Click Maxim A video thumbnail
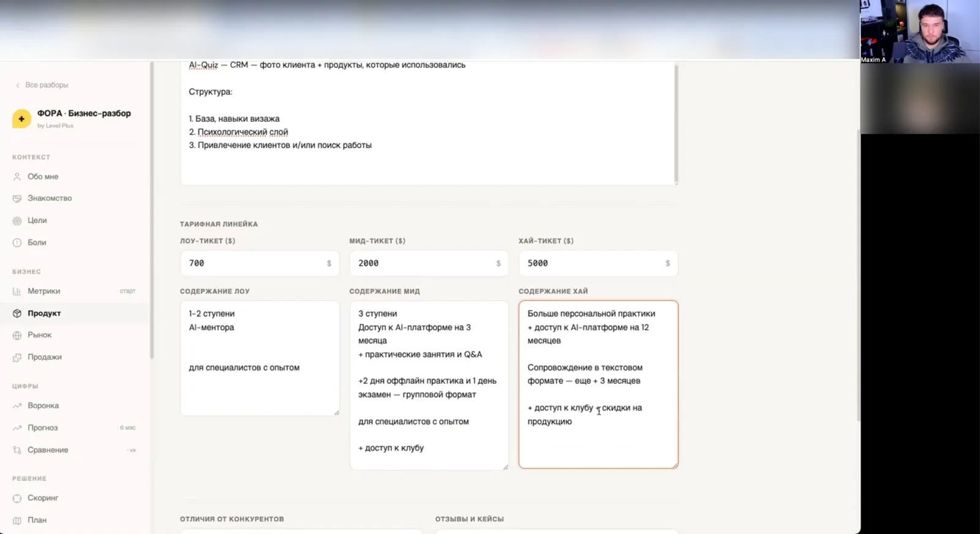The image size is (980, 534). pyautogui.click(x=920, y=32)
